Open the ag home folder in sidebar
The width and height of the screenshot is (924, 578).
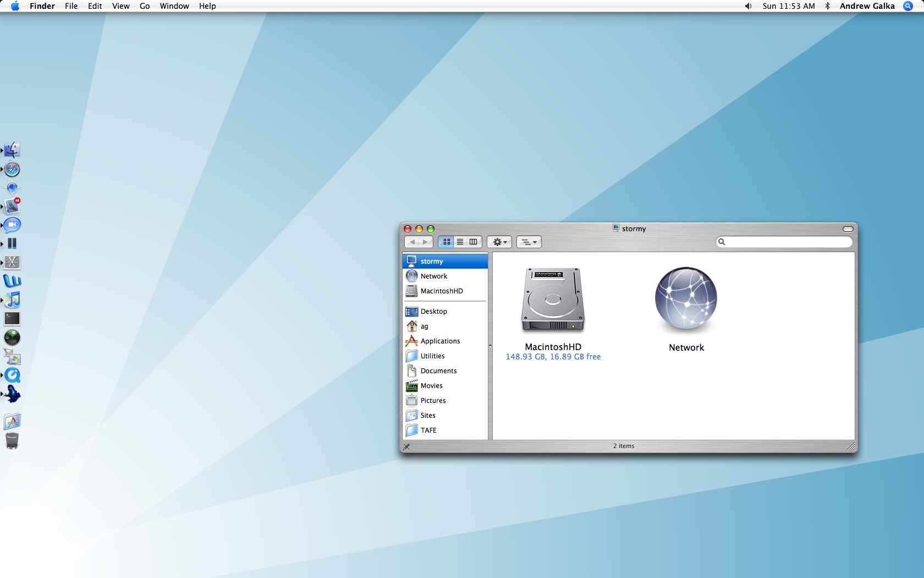pos(445,326)
